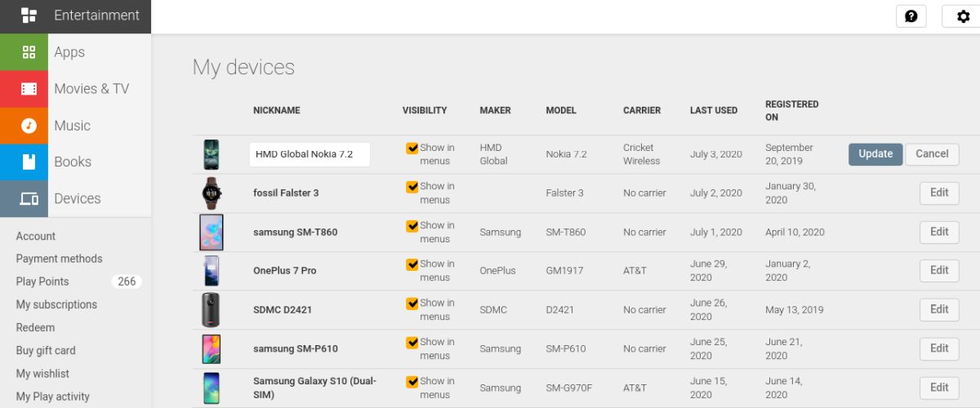This screenshot has width=980, height=408.
Task: Click the Samsung Galaxy S10 device image
Action: tap(212, 388)
